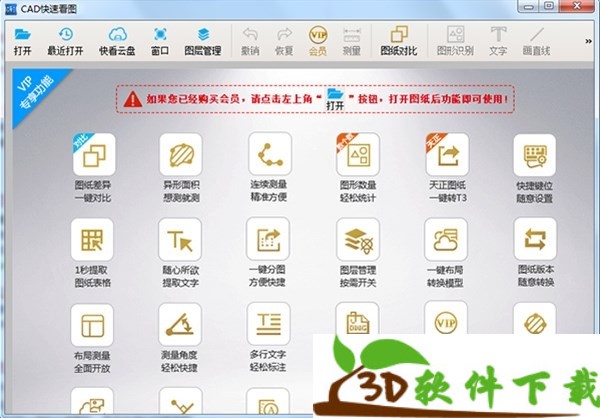The width and height of the screenshot is (600, 418).
Task: Select the 测量 measure tool
Action: (x=352, y=41)
